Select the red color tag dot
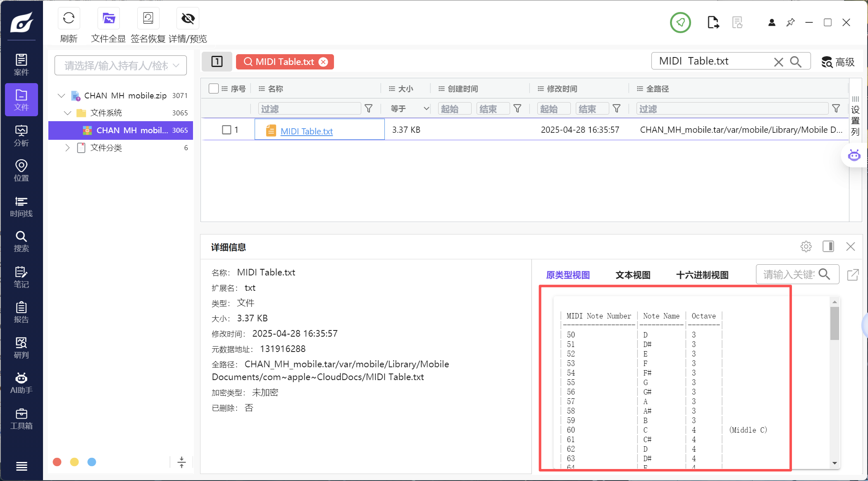This screenshot has height=481, width=868. tap(57, 462)
